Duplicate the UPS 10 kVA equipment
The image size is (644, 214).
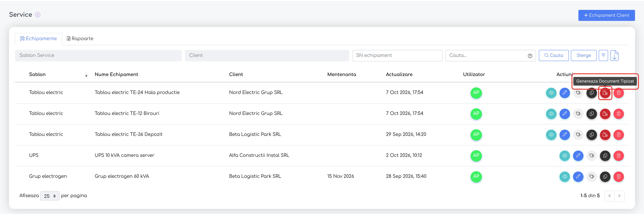click(x=605, y=156)
